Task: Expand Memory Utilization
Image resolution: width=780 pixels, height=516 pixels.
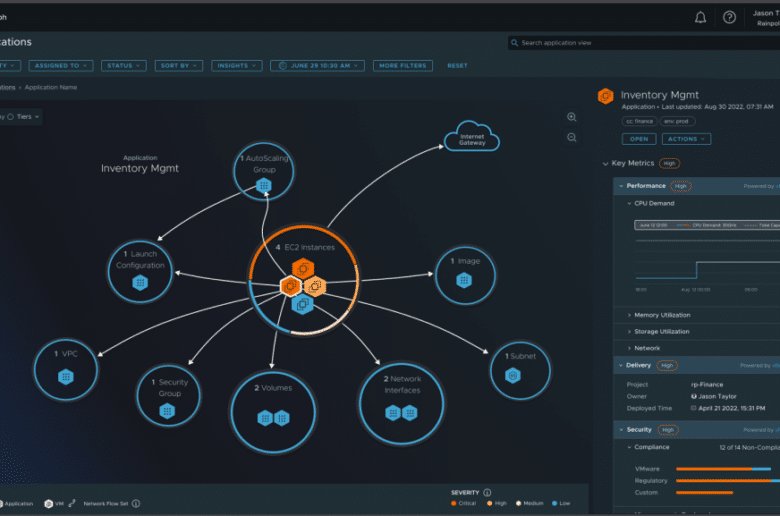Action: click(629, 315)
